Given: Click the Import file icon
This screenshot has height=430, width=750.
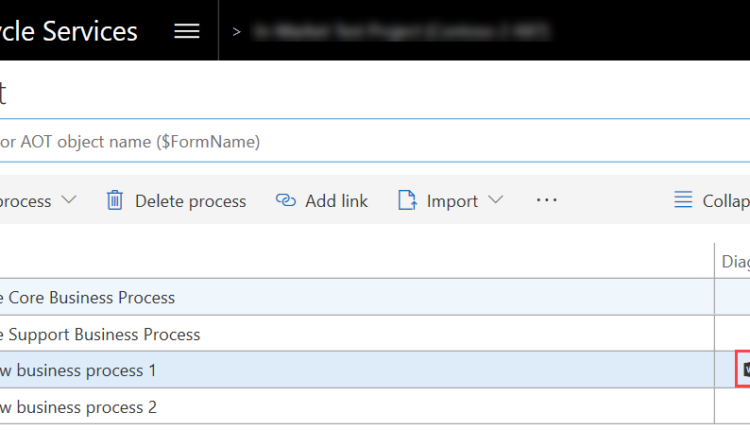Looking at the screenshot, I should (407, 201).
